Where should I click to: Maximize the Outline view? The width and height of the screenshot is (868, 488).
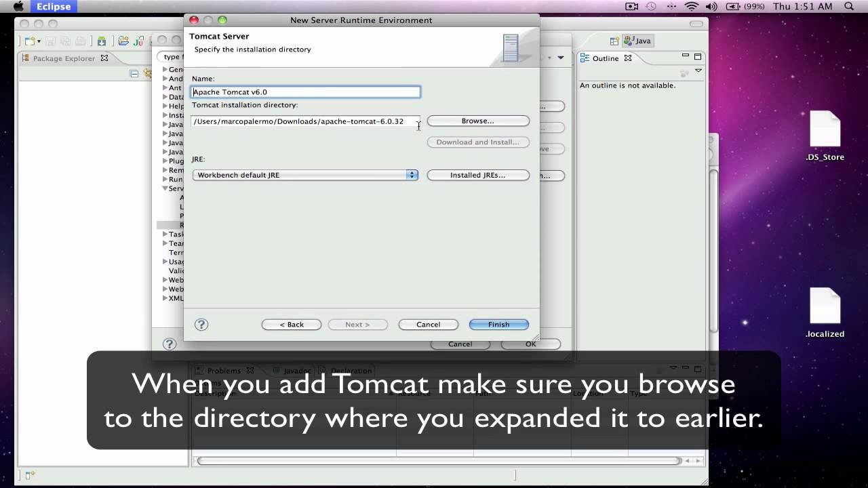(x=697, y=56)
